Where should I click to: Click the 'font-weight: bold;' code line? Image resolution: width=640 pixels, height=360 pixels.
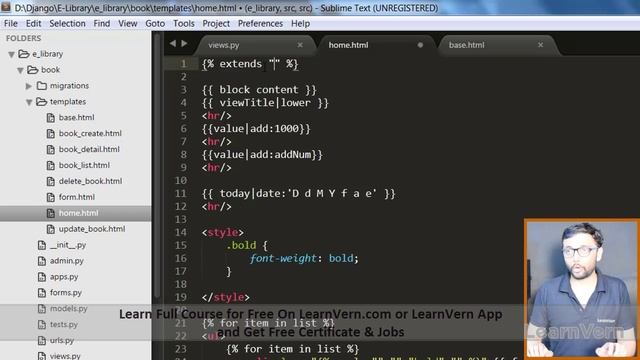click(x=304, y=258)
